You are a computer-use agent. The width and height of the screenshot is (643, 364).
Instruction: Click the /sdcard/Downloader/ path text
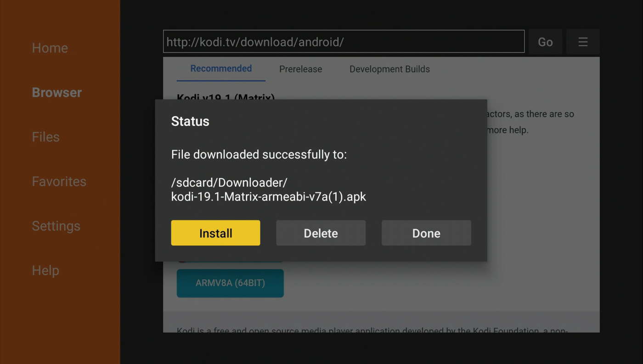229,182
